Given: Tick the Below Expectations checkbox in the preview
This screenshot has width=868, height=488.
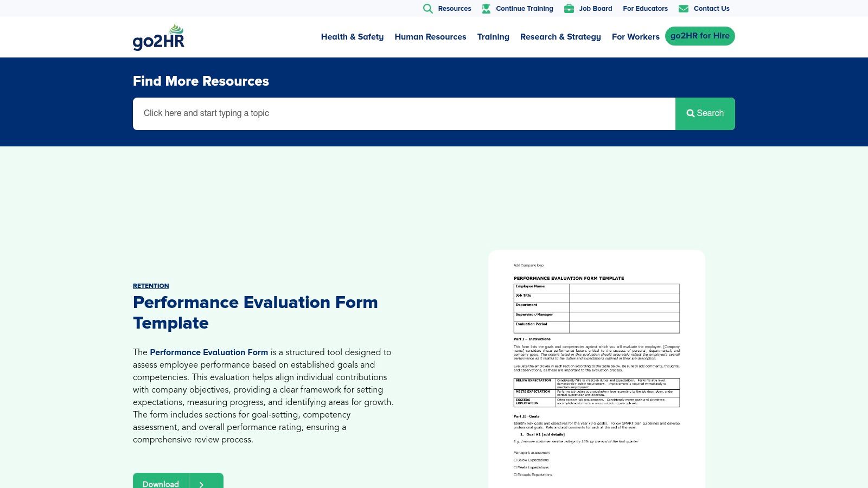Looking at the screenshot, I should (x=515, y=460).
